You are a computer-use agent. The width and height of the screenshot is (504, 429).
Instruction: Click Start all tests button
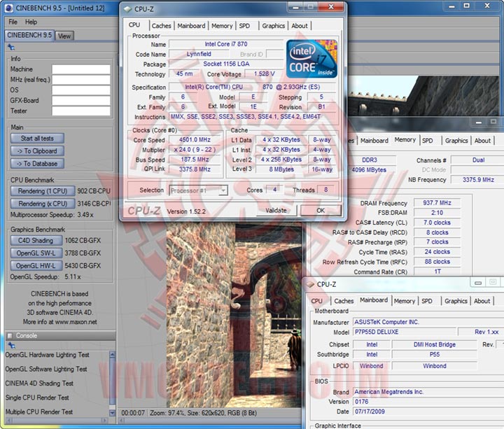coord(37,138)
